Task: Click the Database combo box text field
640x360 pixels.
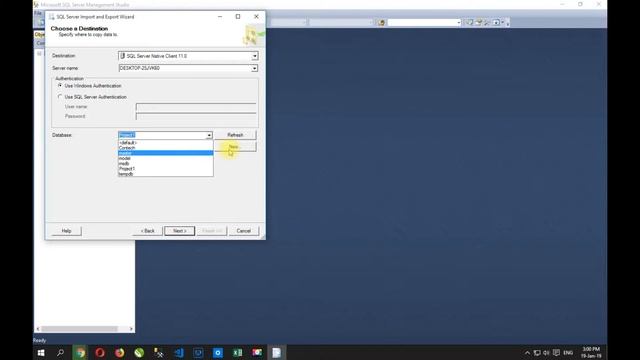Action: [x=162, y=135]
